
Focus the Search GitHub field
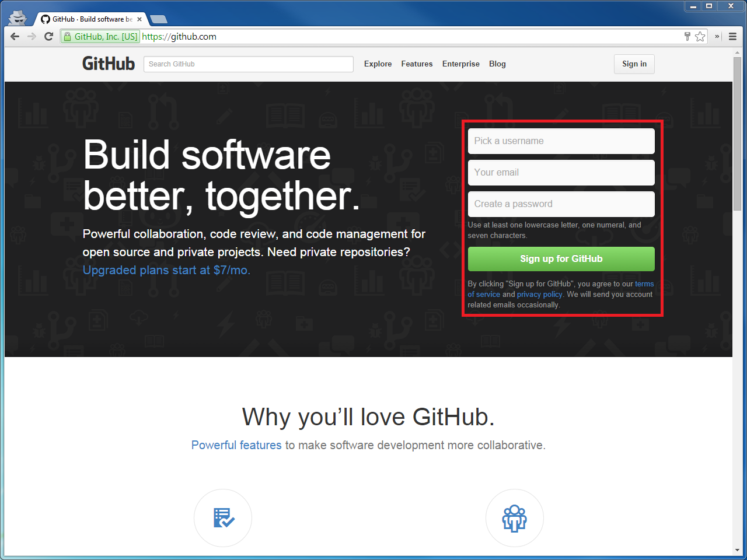[249, 64]
